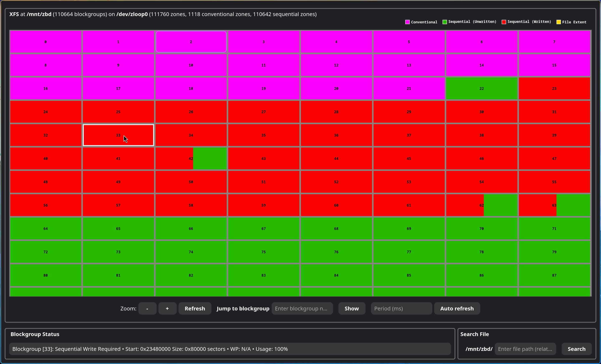Enable Auto refresh
Image resolution: width=601 pixels, height=364 pixels.
click(457, 309)
